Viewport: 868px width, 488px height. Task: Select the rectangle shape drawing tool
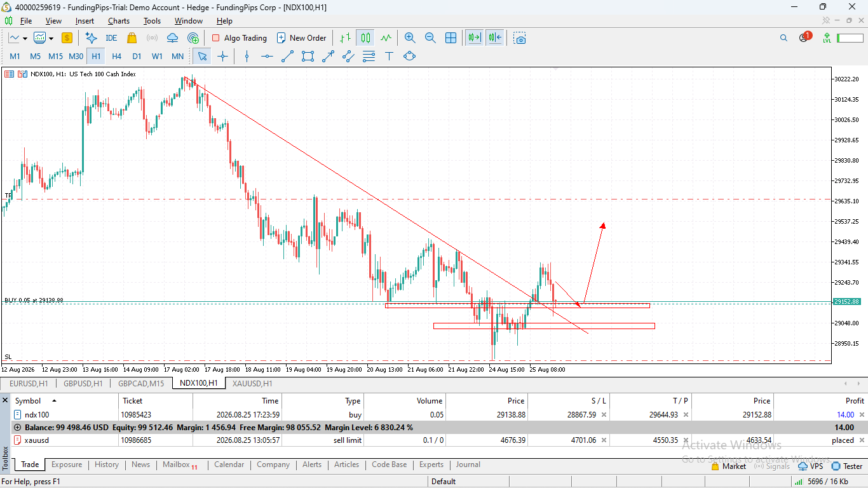pyautogui.click(x=308, y=56)
